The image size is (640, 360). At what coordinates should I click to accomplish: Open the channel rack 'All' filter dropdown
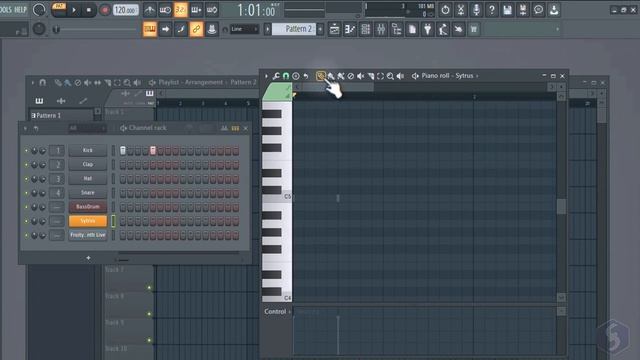click(x=87, y=128)
